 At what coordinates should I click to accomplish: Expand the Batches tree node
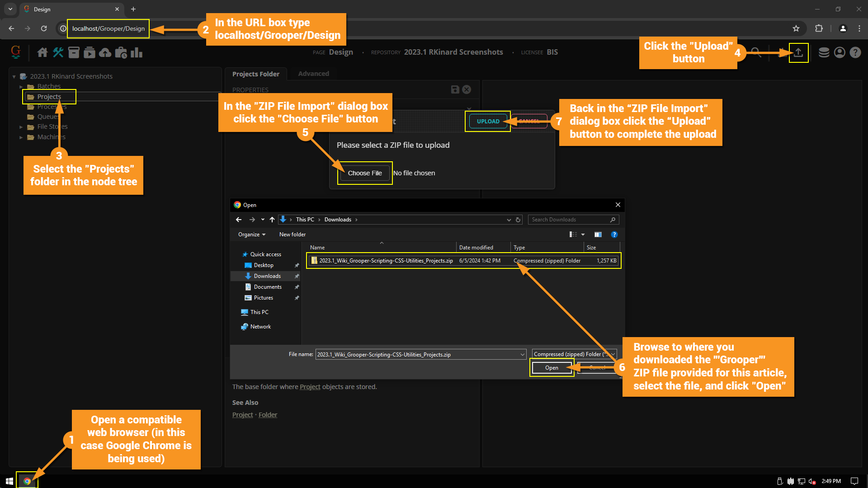[21, 86]
